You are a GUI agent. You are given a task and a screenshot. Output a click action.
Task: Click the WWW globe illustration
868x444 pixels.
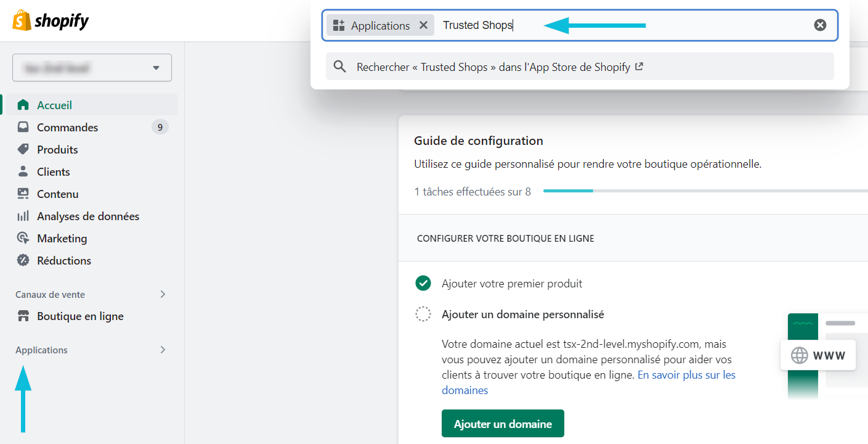tap(817, 355)
